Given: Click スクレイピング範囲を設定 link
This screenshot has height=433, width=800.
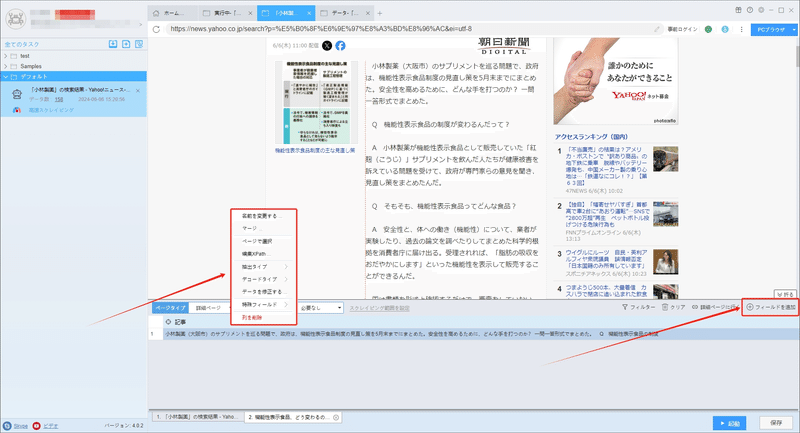Looking at the screenshot, I should [x=379, y=308].
